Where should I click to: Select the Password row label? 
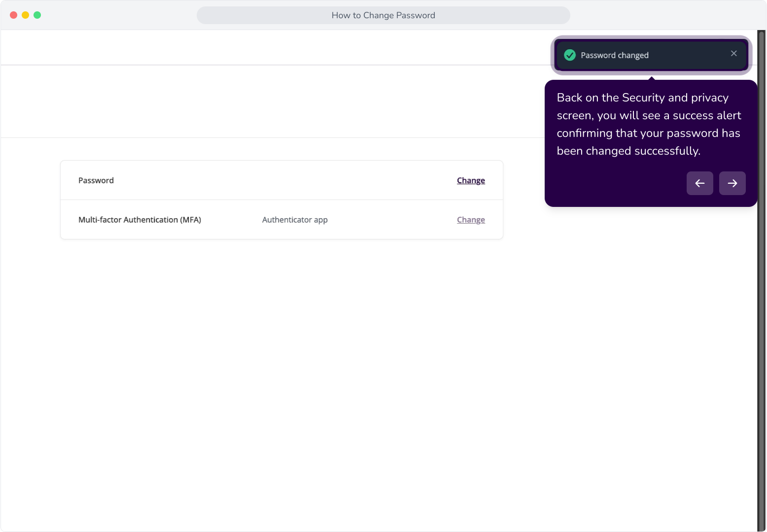click(x=96, y=180)
